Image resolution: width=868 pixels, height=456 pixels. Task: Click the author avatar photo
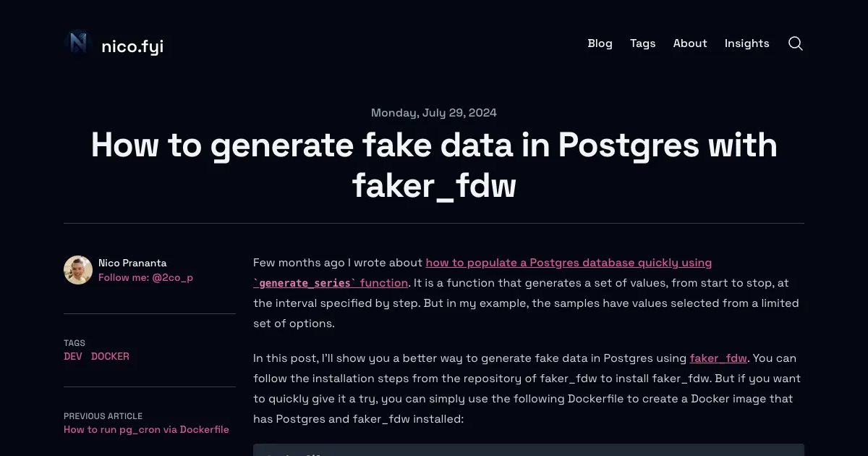(x=77, y=270)
